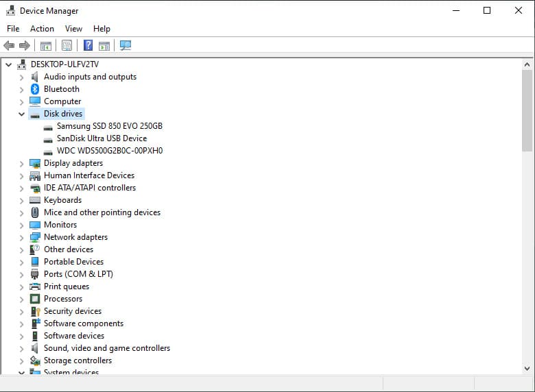The height and width of the screenshot is (392, 535).
Task: Click the Forward arrow toolbar icon
Action: click(25, 45)
